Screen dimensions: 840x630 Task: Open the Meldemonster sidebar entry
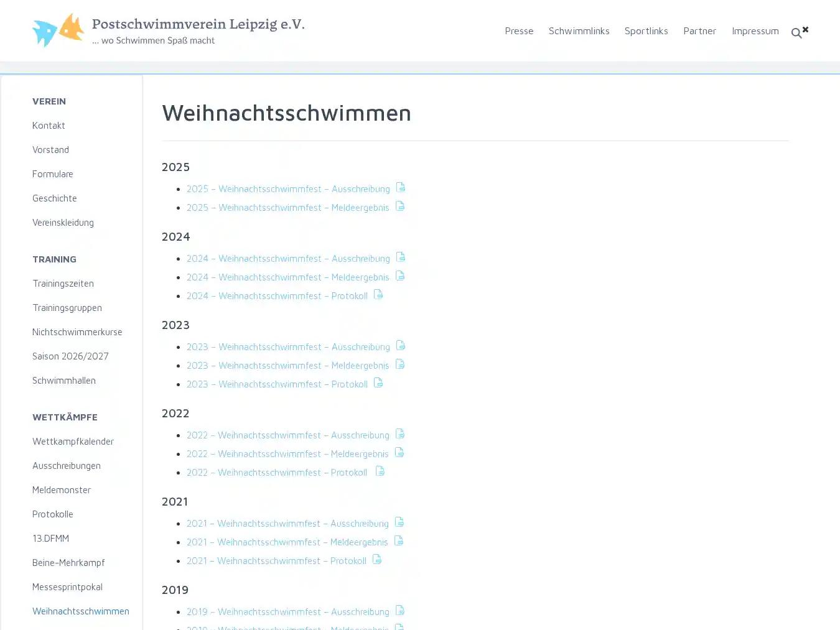click(x=62, y=489)
